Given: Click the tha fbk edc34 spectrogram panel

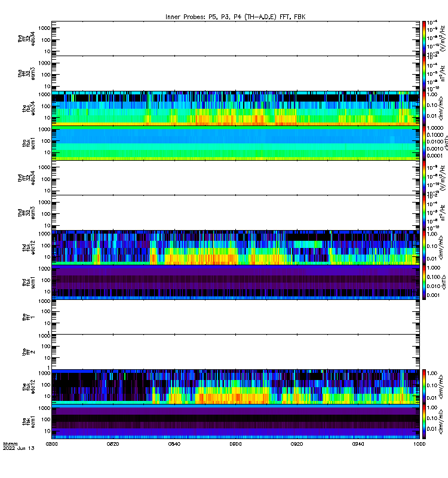Looking at the screenshot, I should click(235, 108).
